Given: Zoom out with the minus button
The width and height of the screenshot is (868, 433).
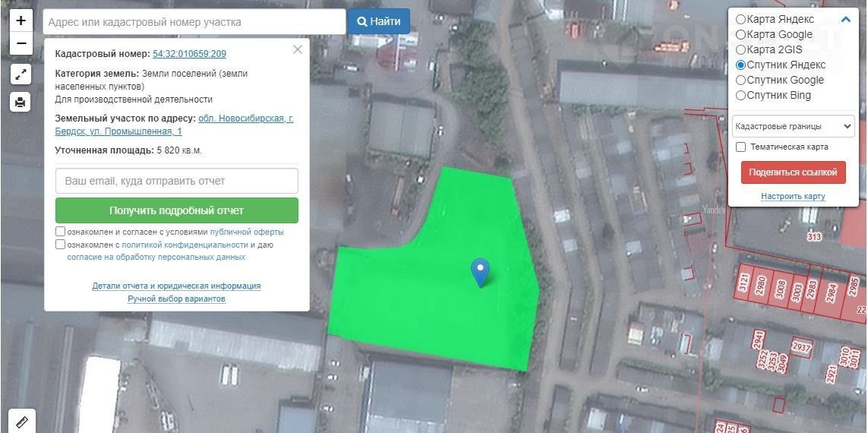Looking at the screenshot, I should click(x=21, y=43).
